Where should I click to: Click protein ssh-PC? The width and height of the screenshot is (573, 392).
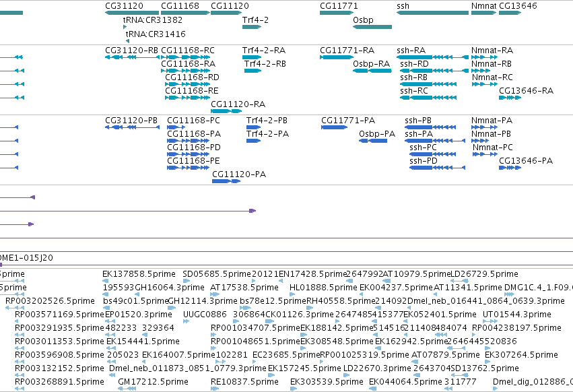coord(423,148)
